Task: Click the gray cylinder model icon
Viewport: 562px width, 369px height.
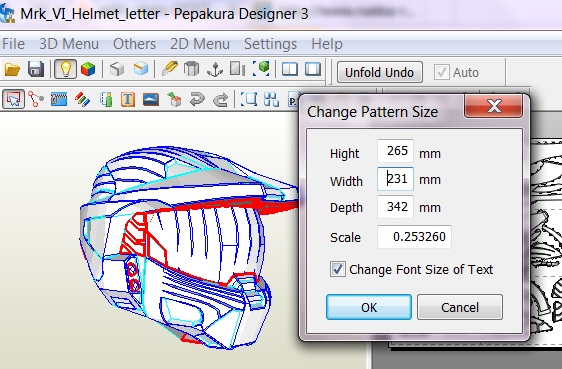Action: (x=192, y=68)
